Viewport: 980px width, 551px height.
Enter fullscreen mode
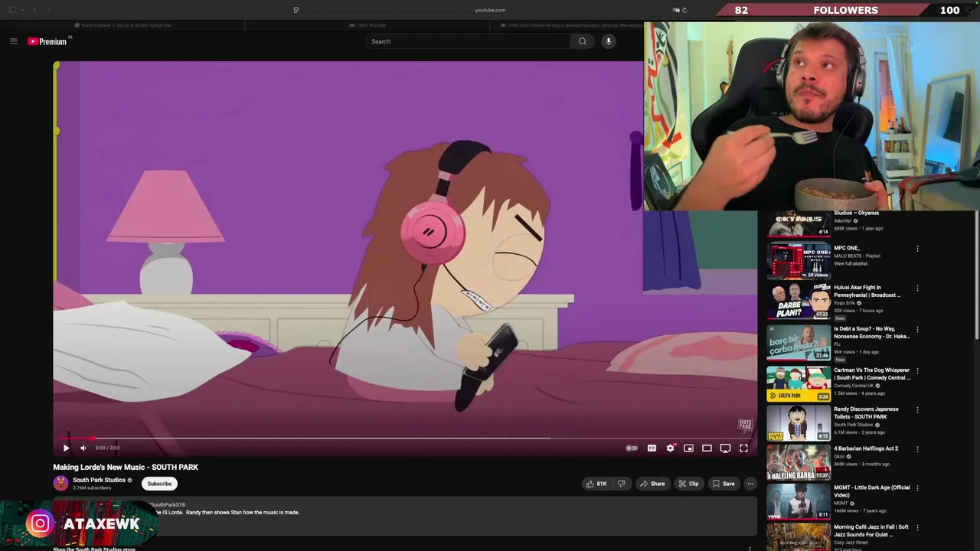coord(743,448)
